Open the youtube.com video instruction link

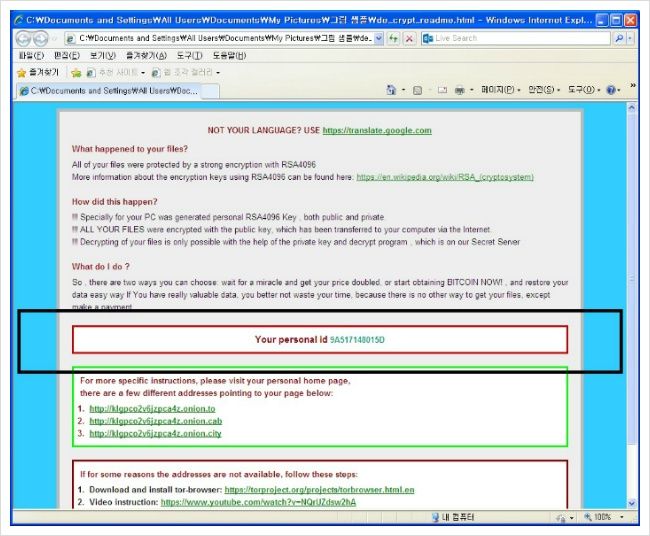pos(258,502)
